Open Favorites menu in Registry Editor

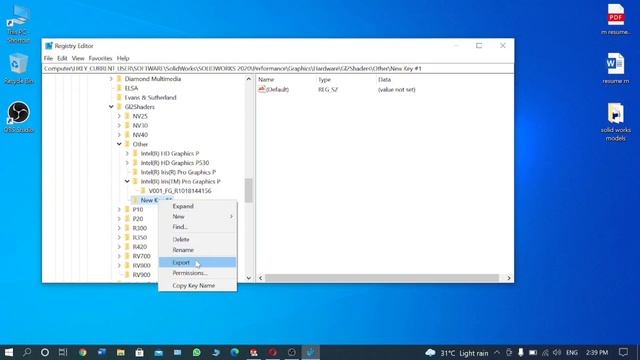click(100, 58)
